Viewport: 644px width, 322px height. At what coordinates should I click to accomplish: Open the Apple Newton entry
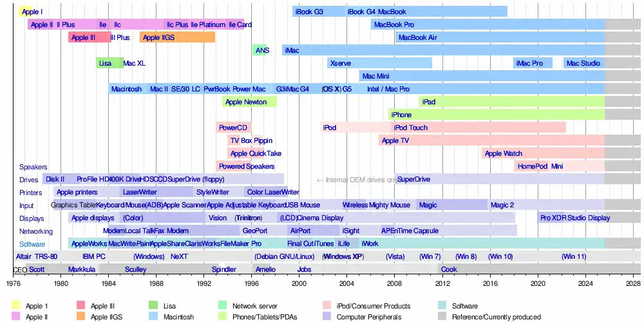tap(246, 102)
